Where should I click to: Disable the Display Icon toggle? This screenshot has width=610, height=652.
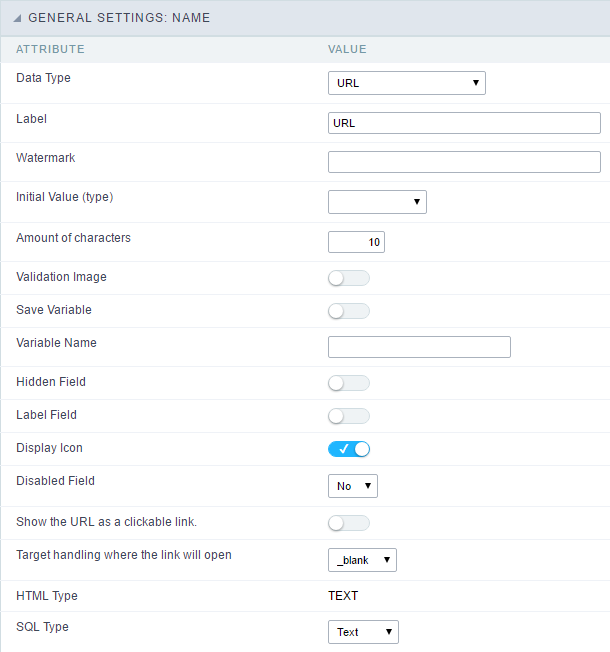pyautogui.click(x=348, y=449)
